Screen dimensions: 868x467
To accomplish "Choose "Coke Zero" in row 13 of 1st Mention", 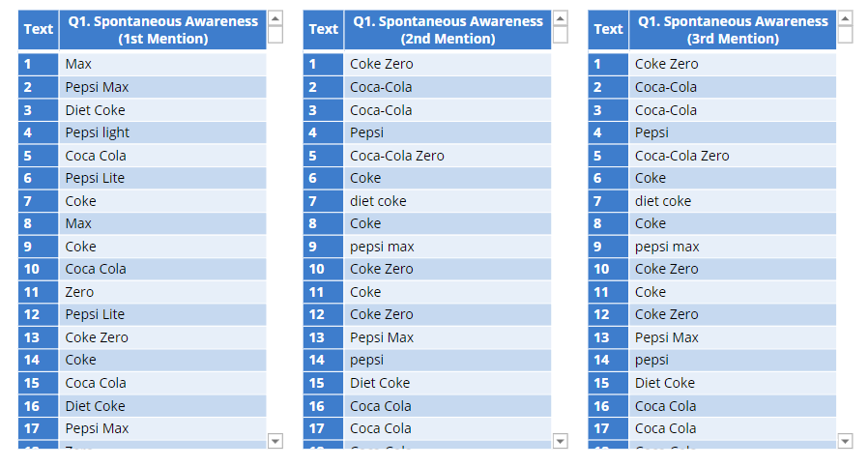I will coord(97,337).
